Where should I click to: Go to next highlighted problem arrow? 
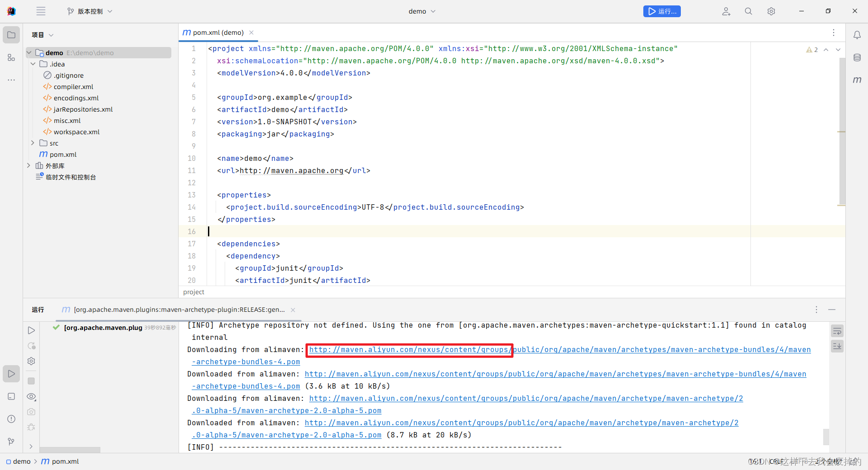(x=838, y=50)
